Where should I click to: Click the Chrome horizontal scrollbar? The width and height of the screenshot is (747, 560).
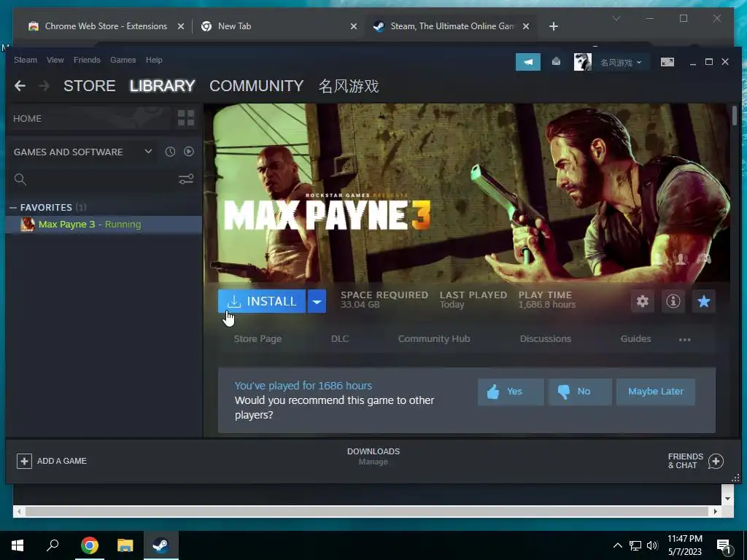(x=368, y=511)
